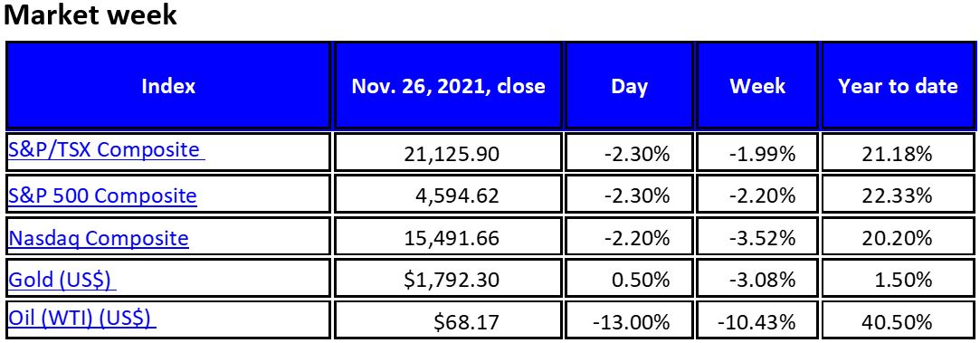Open the S&P/TSX Composite link
This screenshot has height=343, width=980.
(106, 150)
